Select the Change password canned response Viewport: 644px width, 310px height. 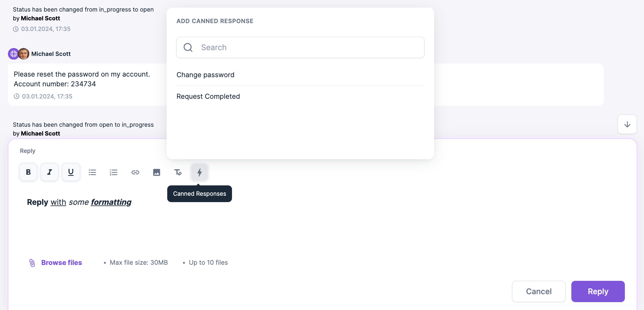[205, 75]
